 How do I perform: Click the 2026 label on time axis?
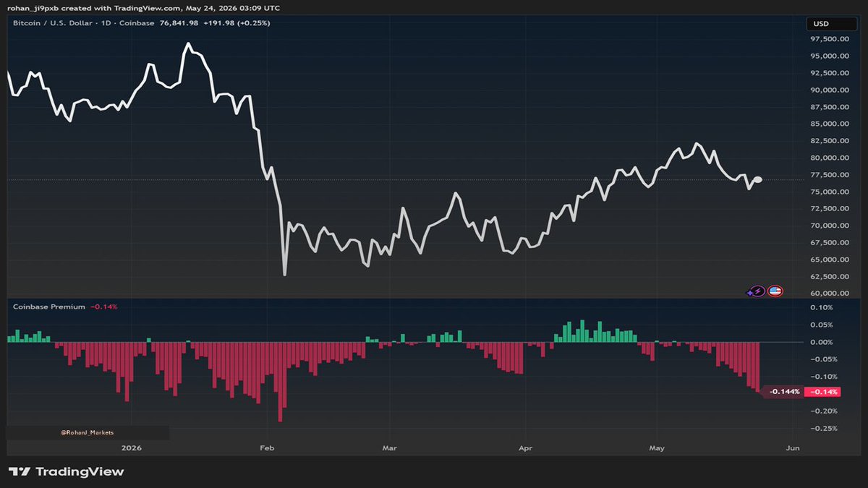[133, 448]
